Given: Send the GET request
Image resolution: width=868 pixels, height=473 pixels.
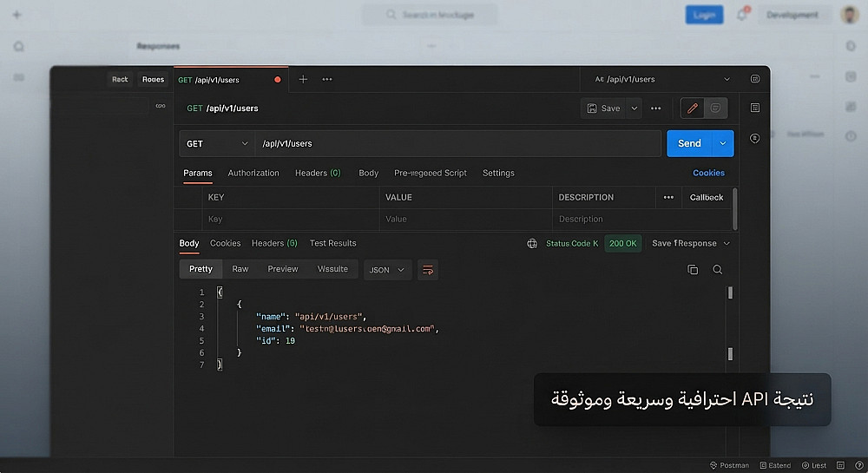Looking at the screenshot, I should (x=690, y=143).
